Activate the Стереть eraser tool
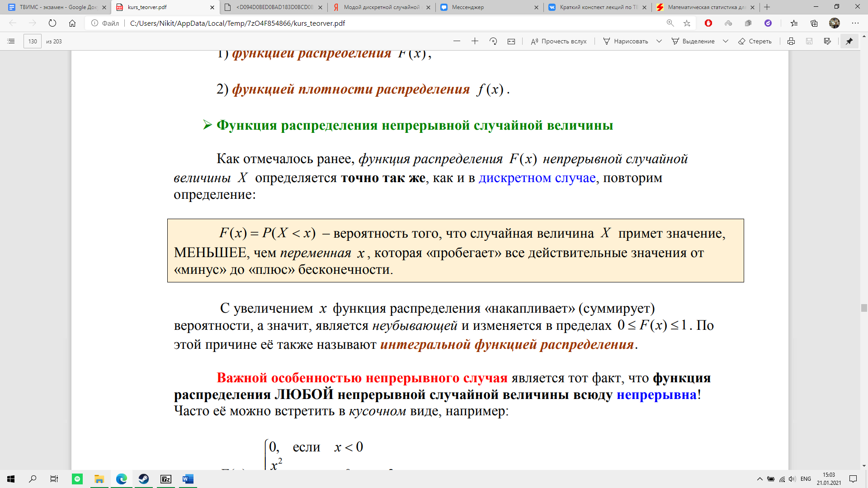Viewport: 868px width, 488px height. coord(755,41)
